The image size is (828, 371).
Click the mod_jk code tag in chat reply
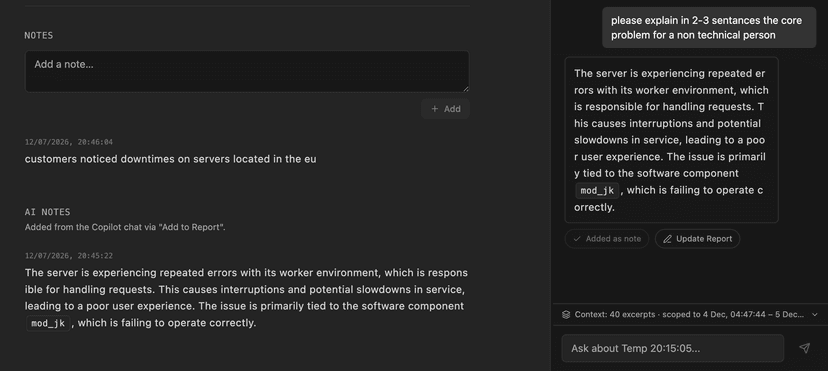pos(597,191)
